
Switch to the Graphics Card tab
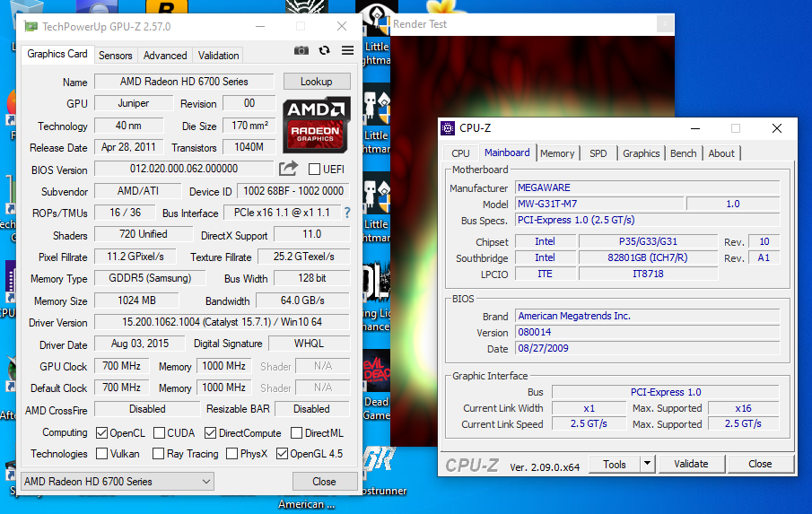coord(57,54)
